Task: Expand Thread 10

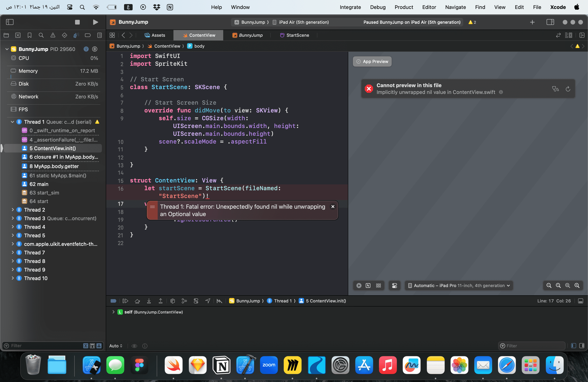Action: [12, 278]
